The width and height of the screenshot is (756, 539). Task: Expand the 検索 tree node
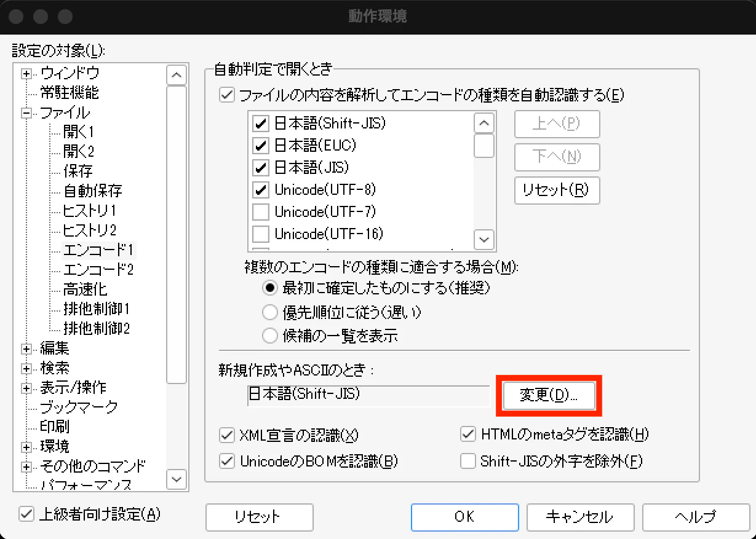(26, 369)
